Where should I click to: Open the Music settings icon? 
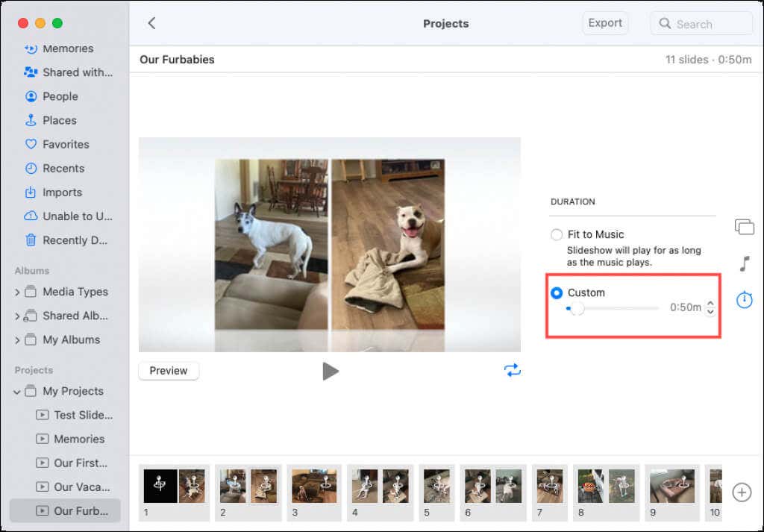pyautogui.click(x=744, y=263)
